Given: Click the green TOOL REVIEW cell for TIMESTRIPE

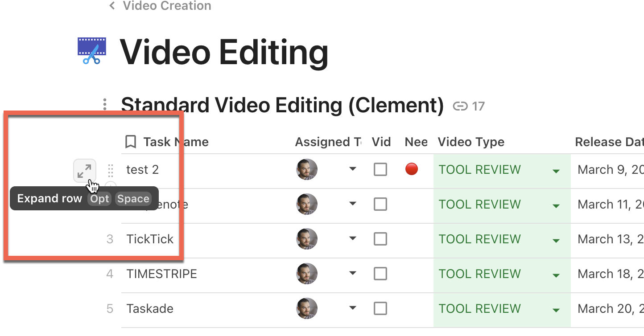Looking at the screenshot, I should [480, 274].
